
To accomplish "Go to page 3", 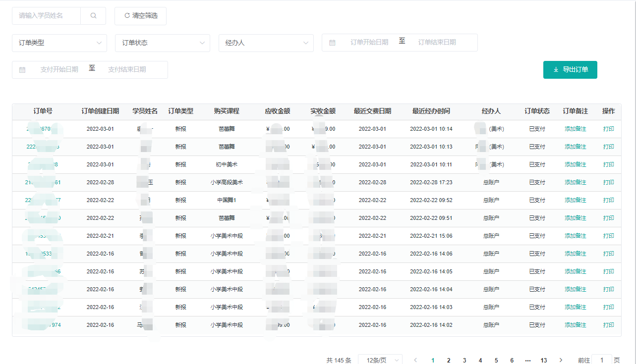I will [464, 360].
